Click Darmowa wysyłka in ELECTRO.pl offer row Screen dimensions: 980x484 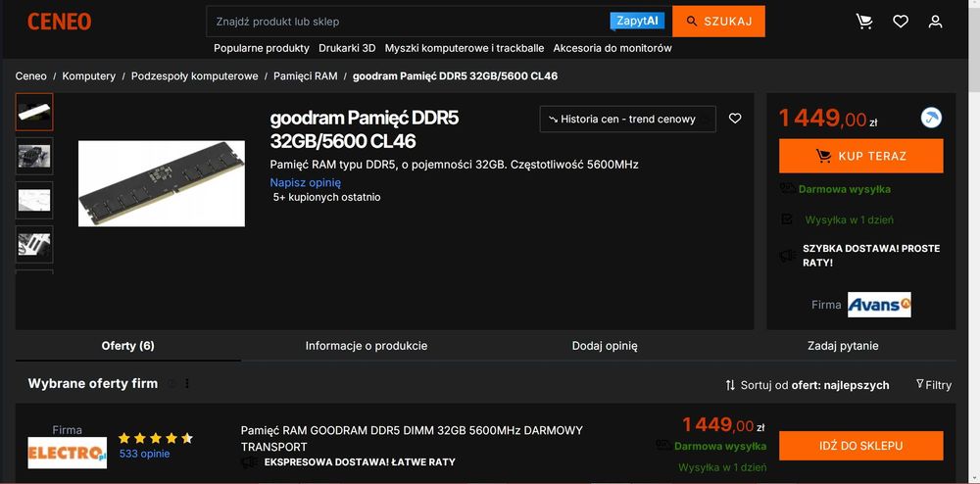click(x=720, y=447)
